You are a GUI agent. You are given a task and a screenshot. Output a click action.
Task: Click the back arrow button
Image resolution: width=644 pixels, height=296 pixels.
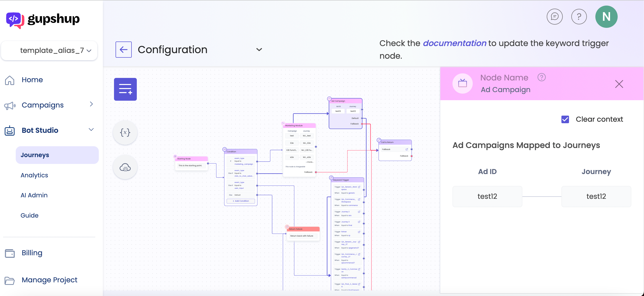(x=123, y=50)
